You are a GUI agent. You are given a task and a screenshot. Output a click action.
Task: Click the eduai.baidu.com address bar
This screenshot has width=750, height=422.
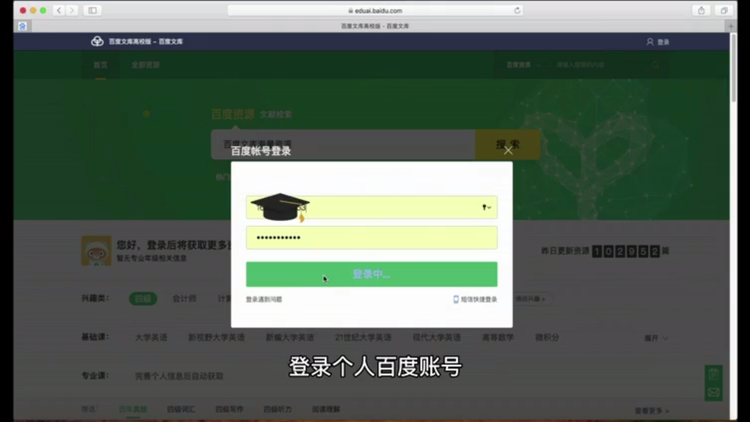point(375,11)
